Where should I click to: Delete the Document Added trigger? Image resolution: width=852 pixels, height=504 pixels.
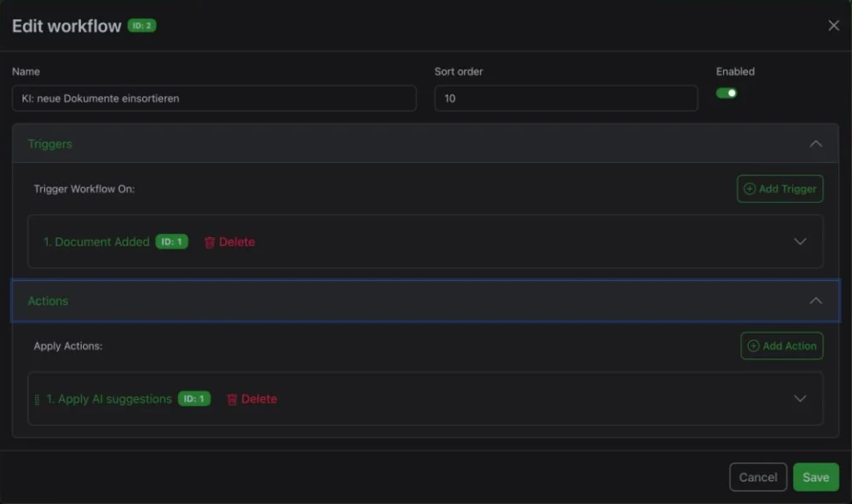[x=230, y=242]
